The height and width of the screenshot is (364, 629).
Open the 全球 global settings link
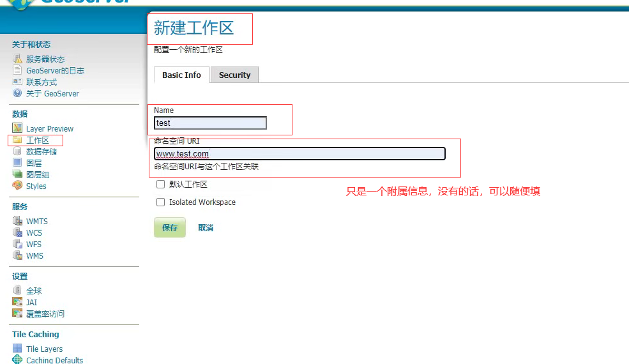[34, 291]
